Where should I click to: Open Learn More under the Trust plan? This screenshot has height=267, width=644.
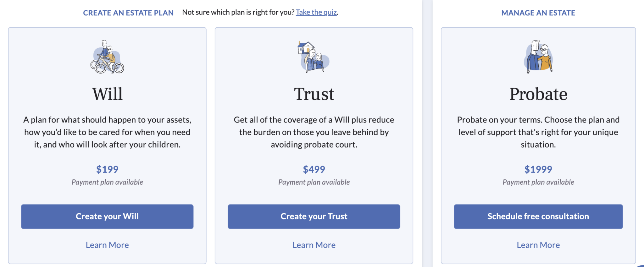coord(314,245)
